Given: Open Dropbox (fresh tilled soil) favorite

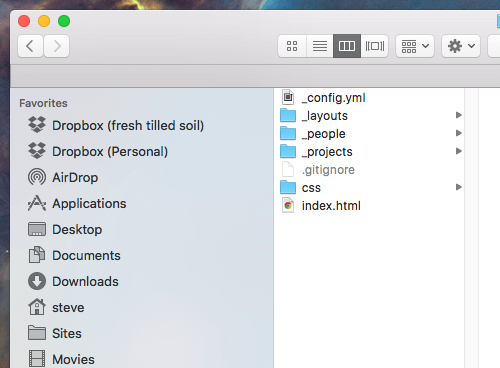Looking at the screenshot, I should 116,125.
